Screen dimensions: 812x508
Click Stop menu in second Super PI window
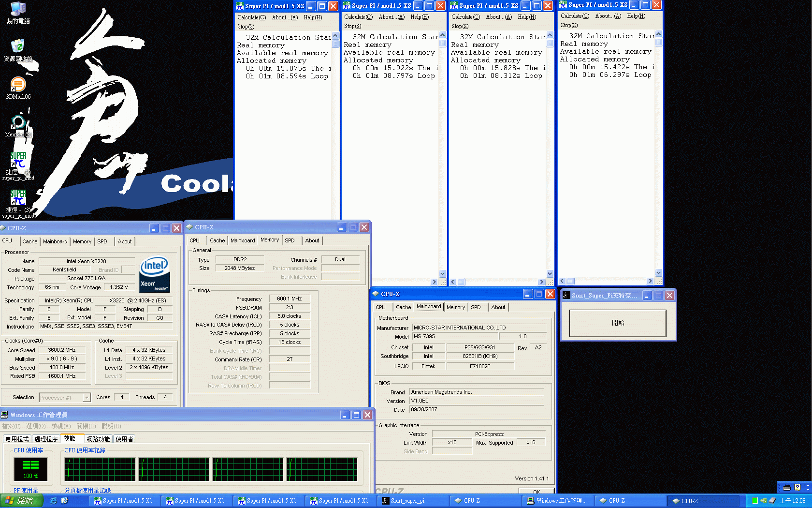click(352, 26)
